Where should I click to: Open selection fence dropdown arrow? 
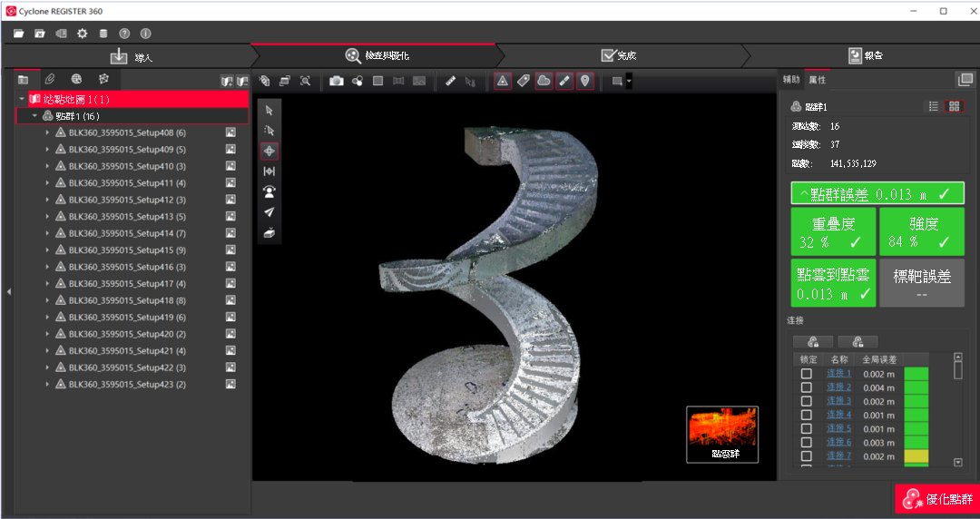click(x=629, y=82)
